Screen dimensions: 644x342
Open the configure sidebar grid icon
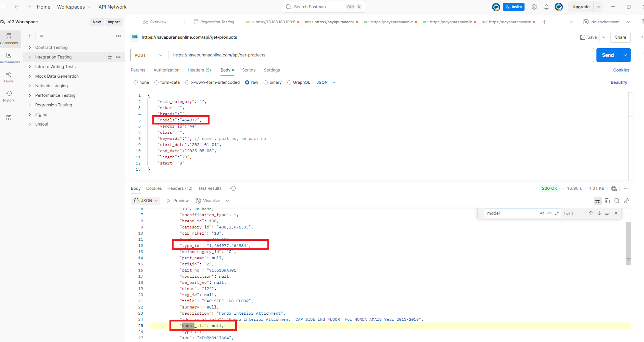coord(9,118)
